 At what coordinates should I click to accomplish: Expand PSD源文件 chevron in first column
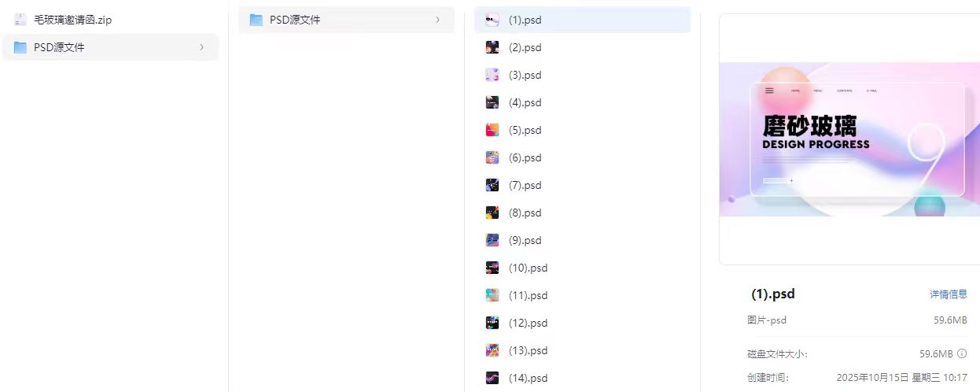pyautogui.click(x=201, y=47)
